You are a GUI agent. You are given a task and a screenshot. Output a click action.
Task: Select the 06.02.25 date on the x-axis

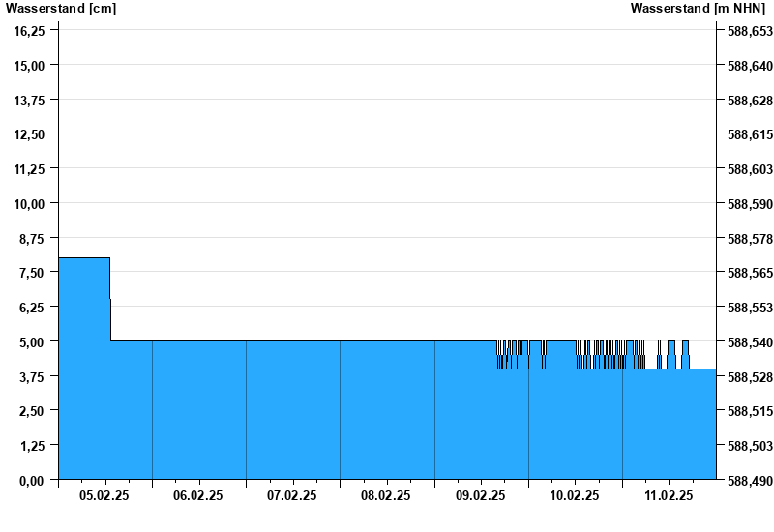(x=198, y=495)
